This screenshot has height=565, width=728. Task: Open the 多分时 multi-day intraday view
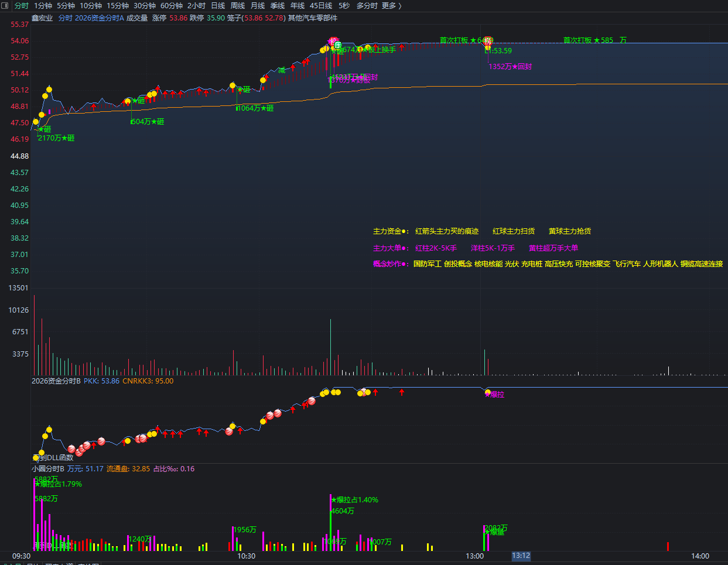[367, 6]
